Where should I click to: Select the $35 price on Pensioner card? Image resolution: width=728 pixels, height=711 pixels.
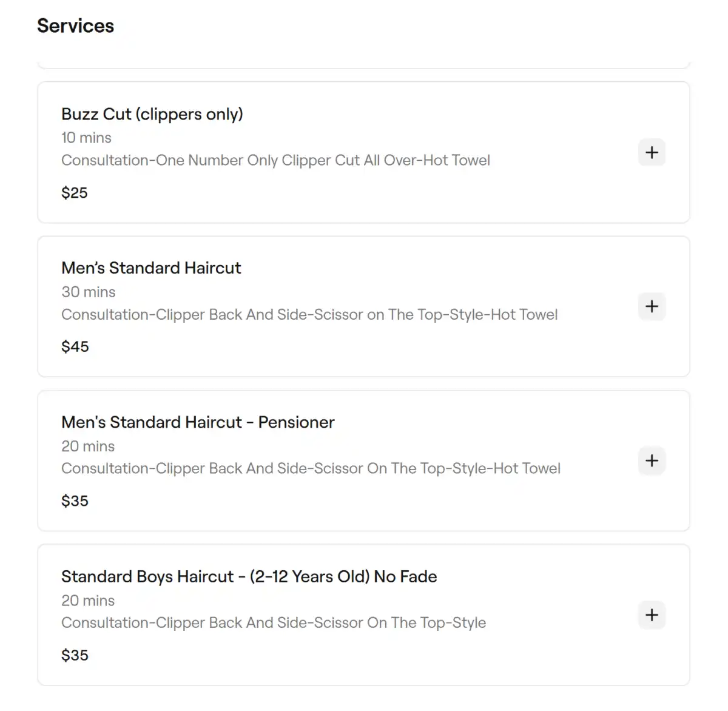pos(75,501)
